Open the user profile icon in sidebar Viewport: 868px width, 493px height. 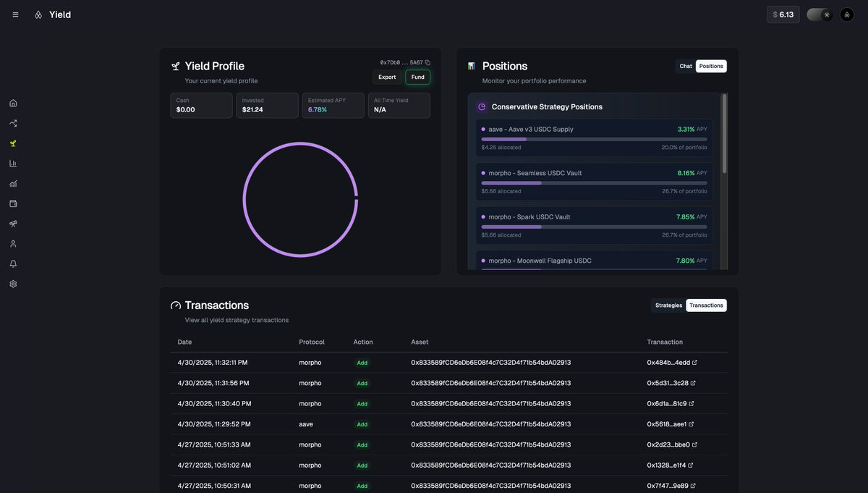coord(13,244)
